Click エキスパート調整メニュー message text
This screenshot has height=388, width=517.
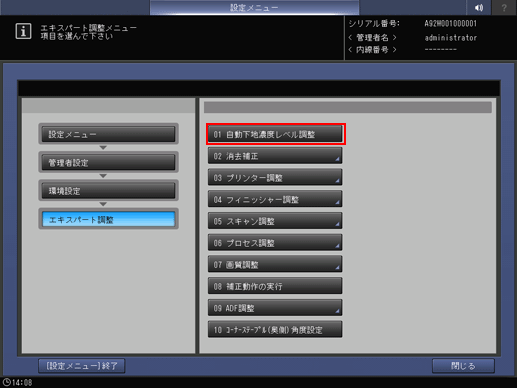pos(88,27)
